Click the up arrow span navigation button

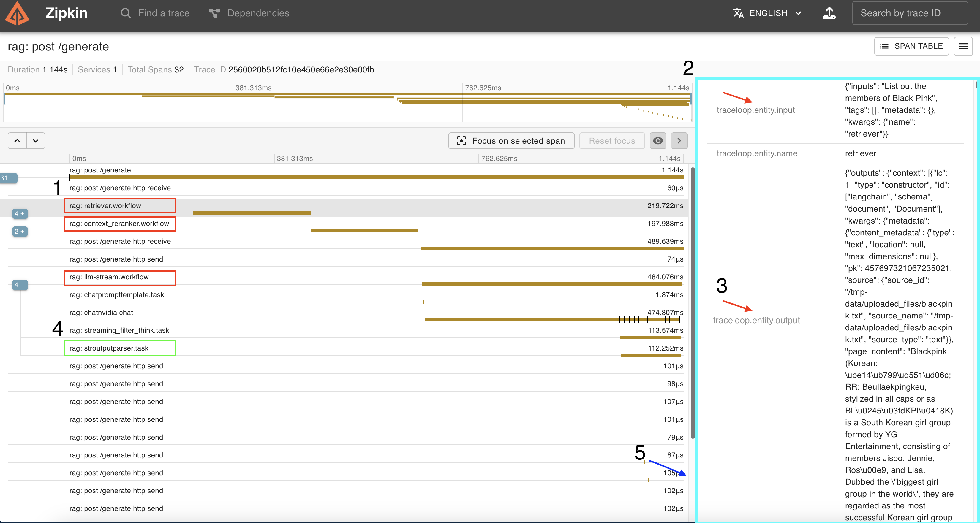point(17,141)
